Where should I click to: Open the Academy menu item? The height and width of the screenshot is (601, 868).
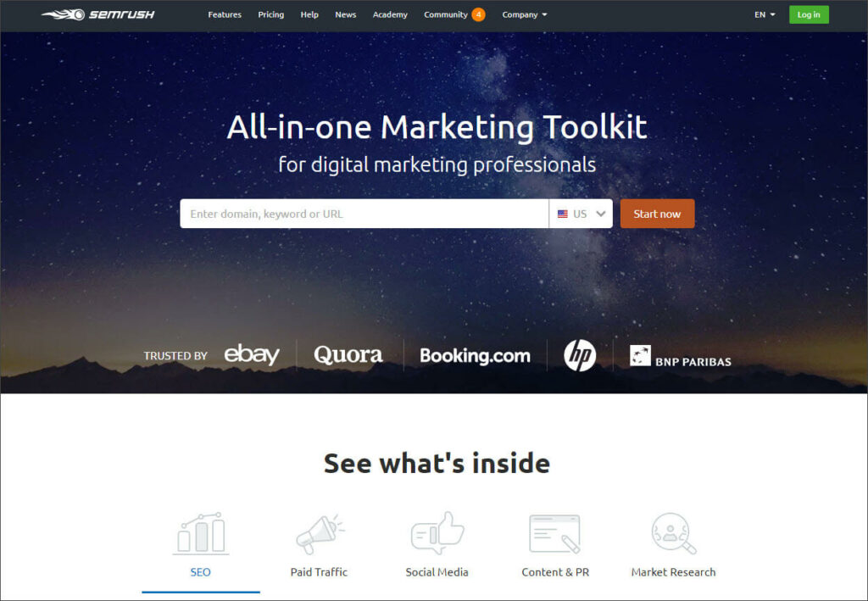390,15
